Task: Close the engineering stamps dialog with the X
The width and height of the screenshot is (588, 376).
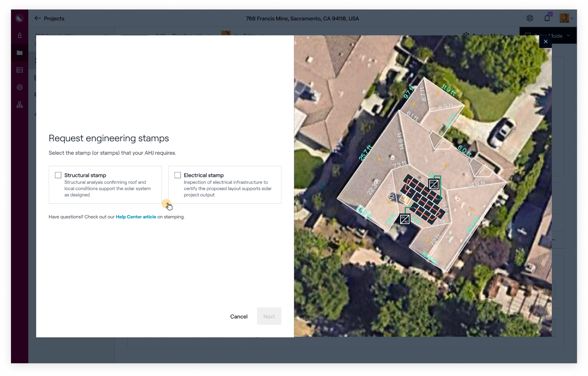Action: pyautogui.click(x=545, y=42)
